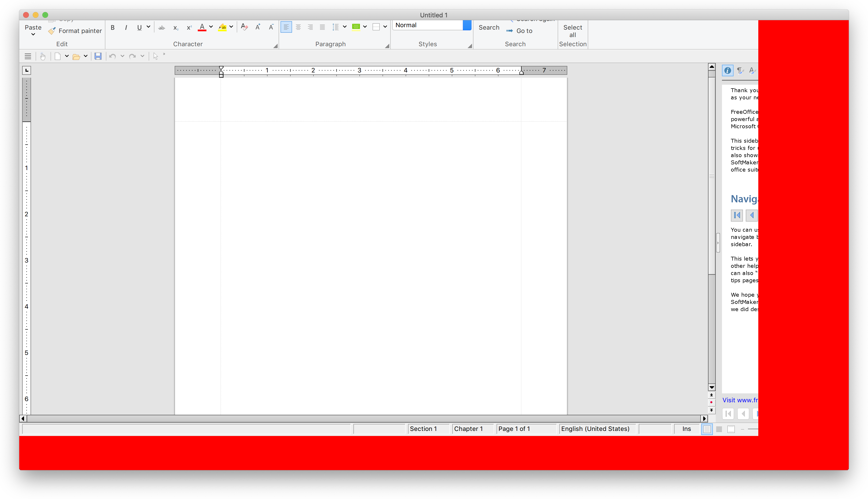Click the clear character formatting eraser icon
This screenshot has height=499, width=868.
[x=244, y=27]
